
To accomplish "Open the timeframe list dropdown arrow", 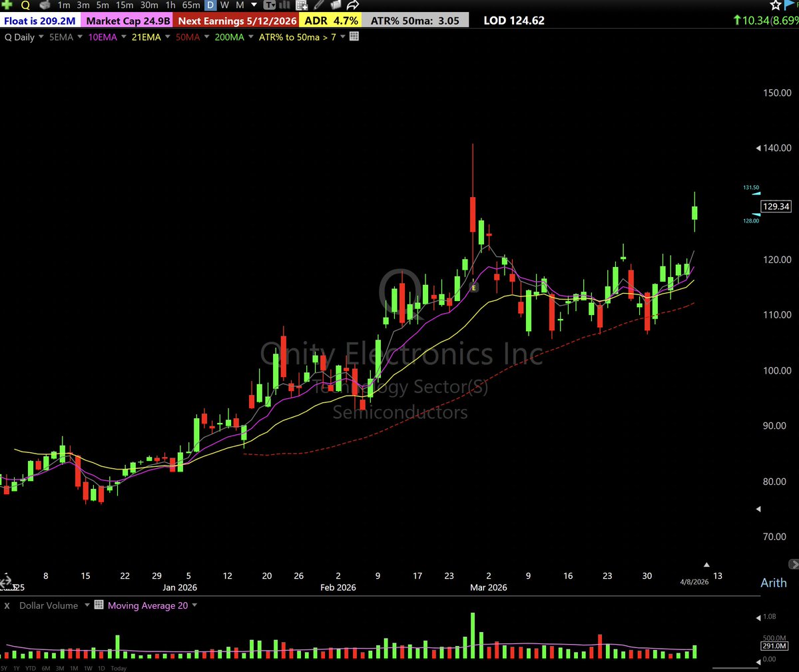I will pyautogui.click(x=254, y=5).
